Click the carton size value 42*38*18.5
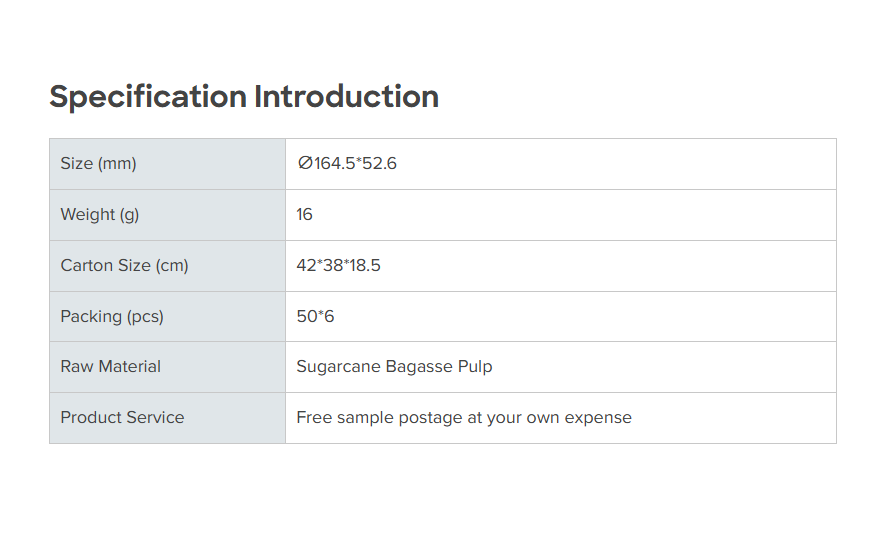 (338, 266)
